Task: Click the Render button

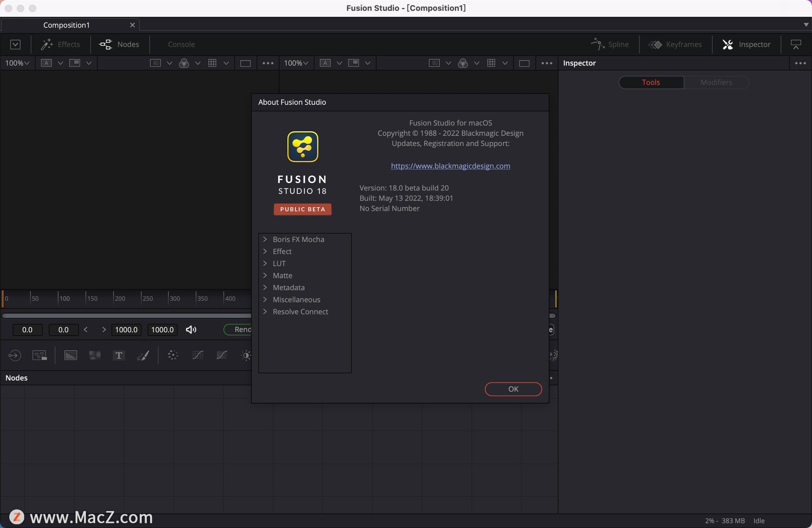Action: click(238, 329)
